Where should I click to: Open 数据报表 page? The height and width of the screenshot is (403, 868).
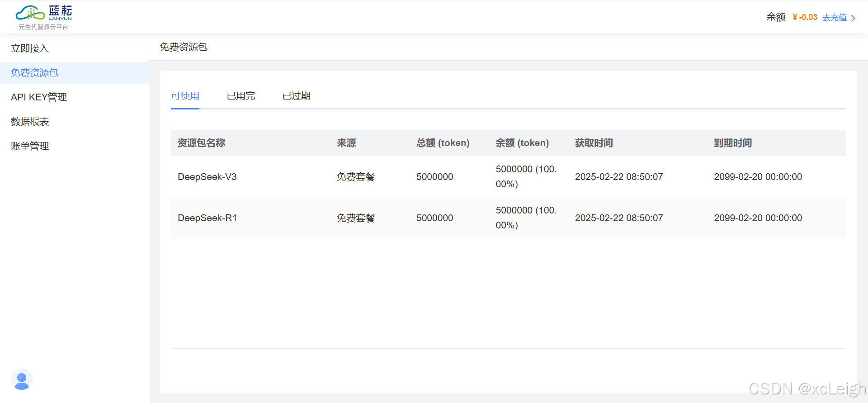coord(30,122)
